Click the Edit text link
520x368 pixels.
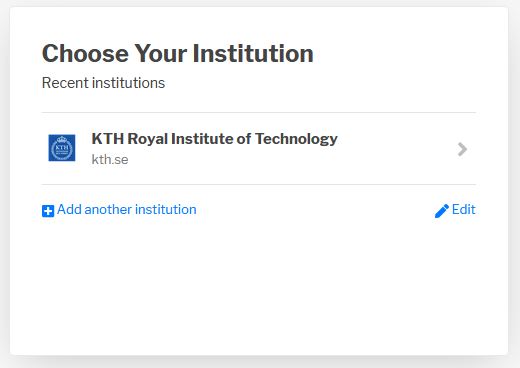coord(463,210)
